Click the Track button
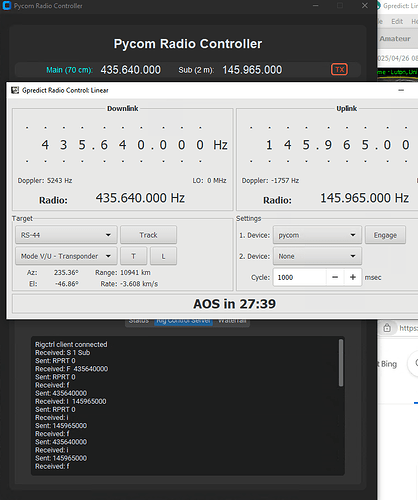This screenshot has width=418, height=500. [148, 235]
